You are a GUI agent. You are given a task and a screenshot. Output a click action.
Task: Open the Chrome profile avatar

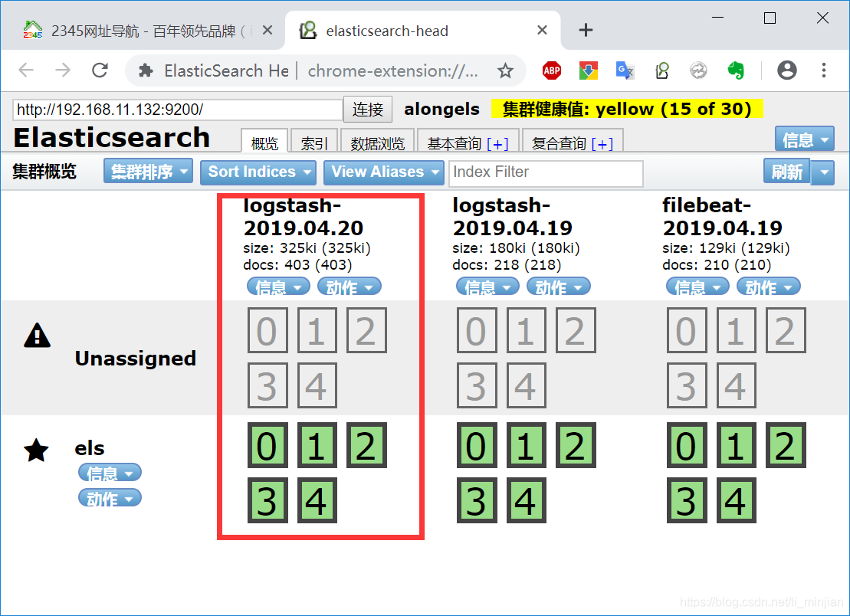pos(786,70)
